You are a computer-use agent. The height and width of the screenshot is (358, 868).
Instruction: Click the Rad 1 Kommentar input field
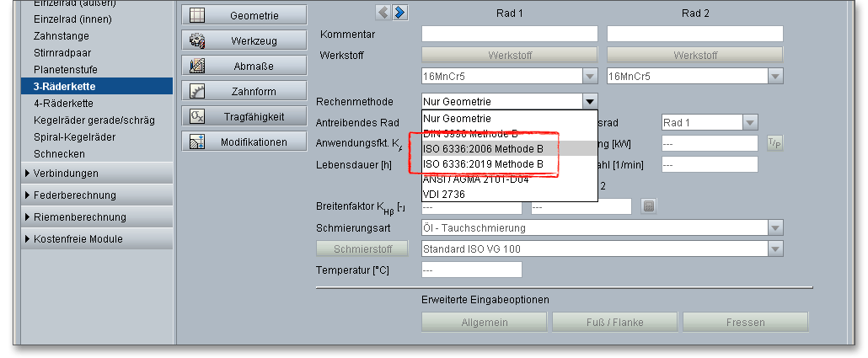tap(509, 34)
